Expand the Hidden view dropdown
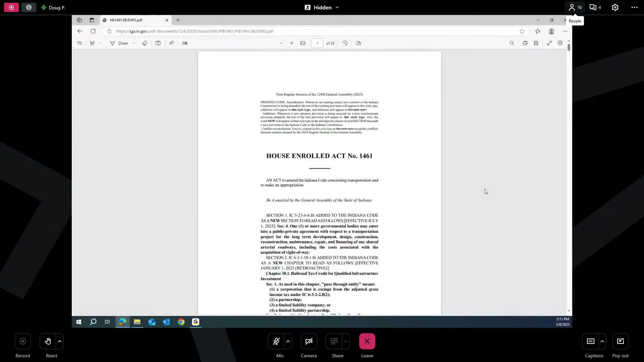This screenshot has width=644, height=362. tap(322, 7)
